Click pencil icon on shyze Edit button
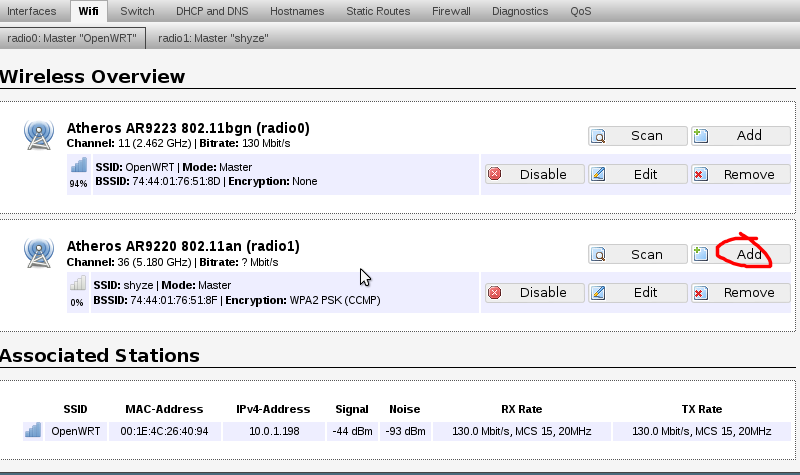This screenshot has width=800, height=475. coord(598,293)
